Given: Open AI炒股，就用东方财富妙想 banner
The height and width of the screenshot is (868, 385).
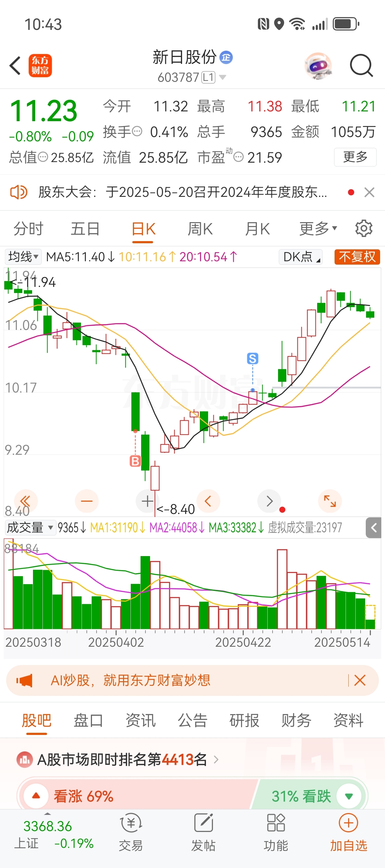Looking at the screenshot, I should (x=192, y=681).
